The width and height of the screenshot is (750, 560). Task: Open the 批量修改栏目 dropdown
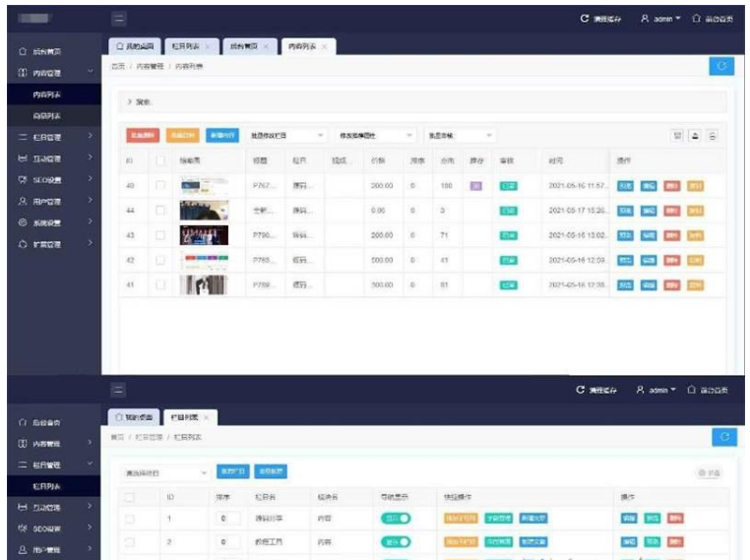(286, 135)
